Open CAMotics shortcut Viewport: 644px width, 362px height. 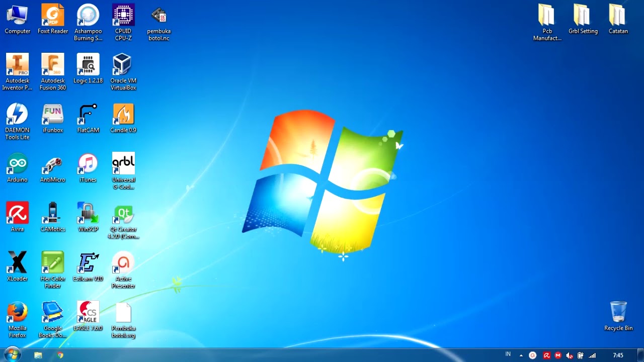coord(53,217)
